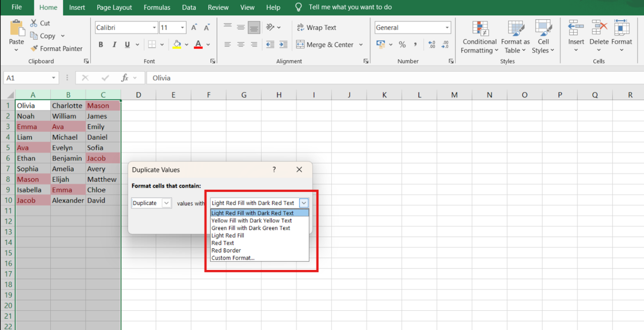This screenshot has height=330, width=644.
Task: Expand the Duplicate/Unique dropdown in dialog
Action: 166,203
